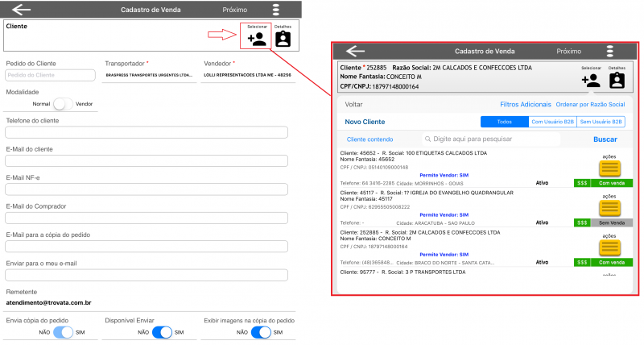The image size is (644, 345).
Task: Select the Com Usuário B2B tab
Action: click(552, 122)
